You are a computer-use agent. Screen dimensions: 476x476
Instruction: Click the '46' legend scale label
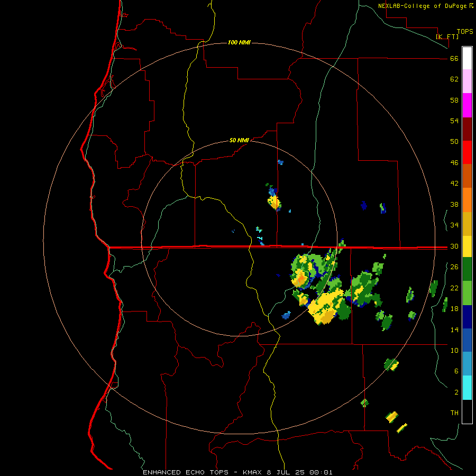(x=454, y=163)
